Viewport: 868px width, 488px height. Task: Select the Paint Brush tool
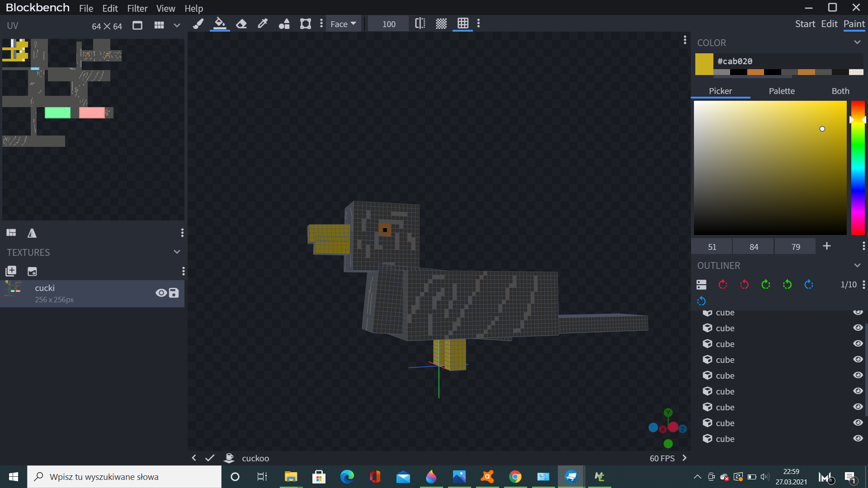point(198,24)
